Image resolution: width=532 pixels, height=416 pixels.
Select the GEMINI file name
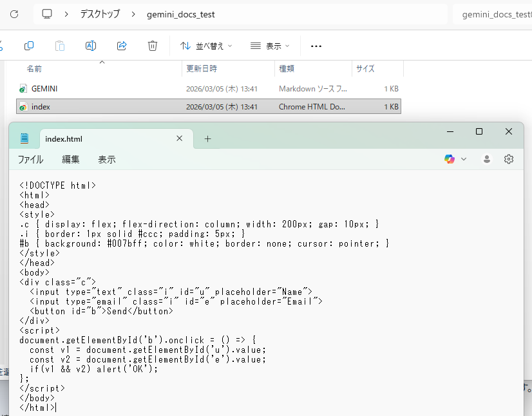click(x=44, y=89)
